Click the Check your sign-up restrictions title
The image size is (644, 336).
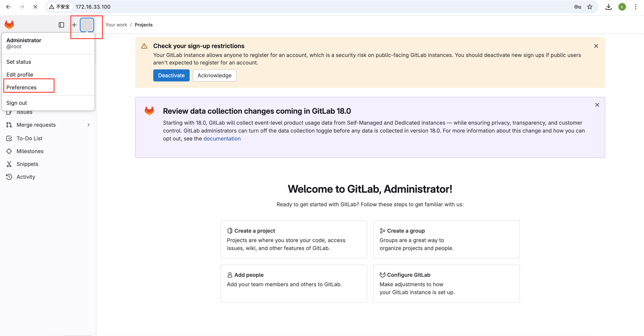tap(199, 46)
